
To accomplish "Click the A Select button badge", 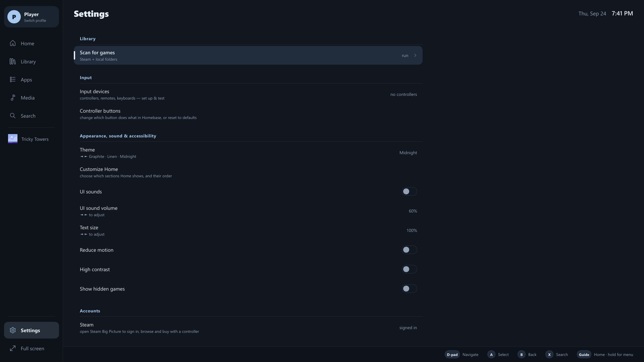I will tap(491, 354).
